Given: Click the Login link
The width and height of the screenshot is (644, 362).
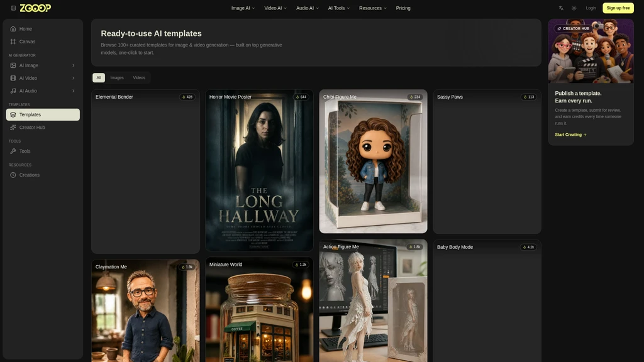Looking at the screenshot, I should click(591, 8).
